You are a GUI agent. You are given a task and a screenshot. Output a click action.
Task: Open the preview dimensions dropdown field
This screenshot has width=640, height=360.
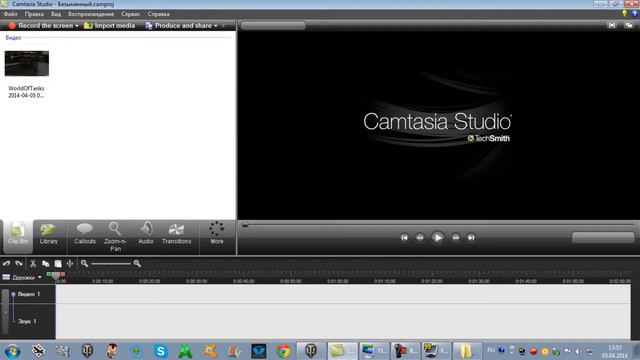[273, 25]
